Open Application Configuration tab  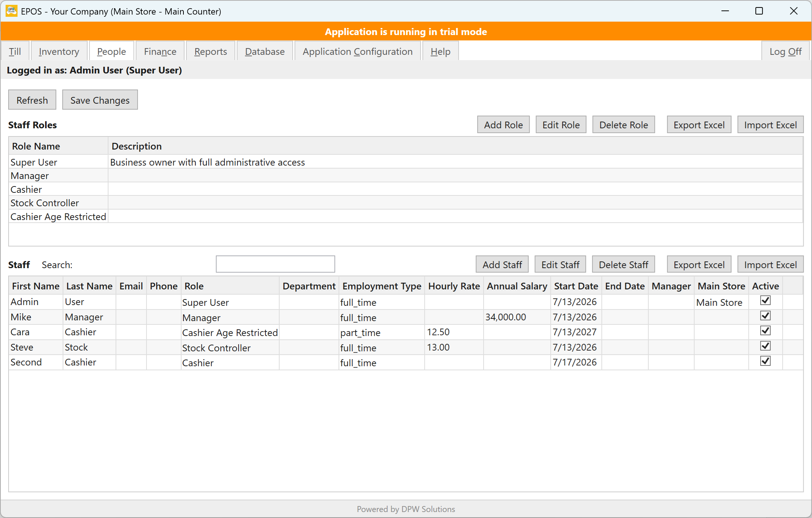pyautogui.click(x=358, y=51)
